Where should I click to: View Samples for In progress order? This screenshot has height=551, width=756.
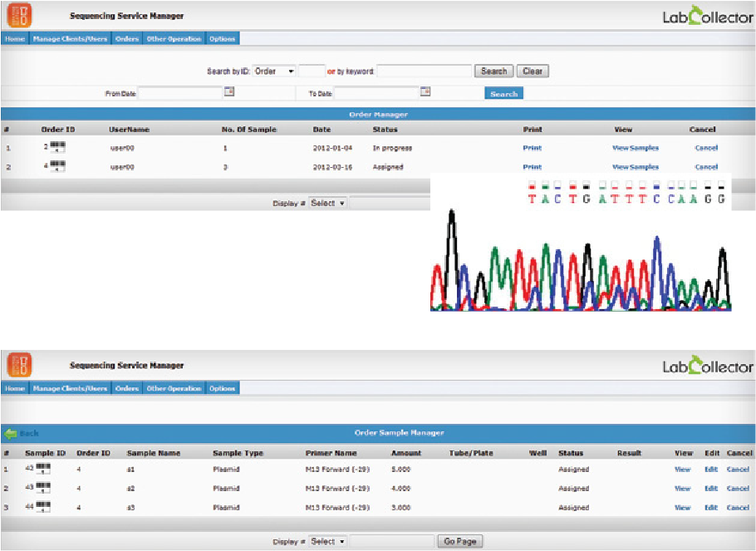point(636,148)
